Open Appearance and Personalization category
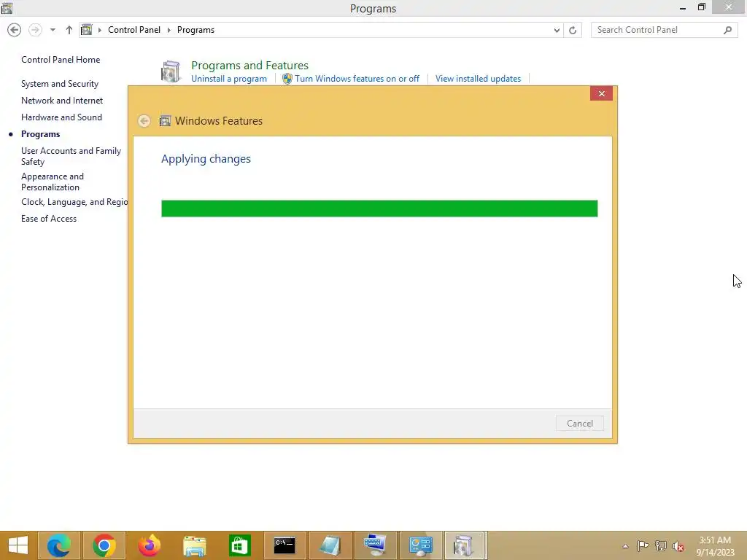This screenshot has width=747, height=560. tap(53, 182)
